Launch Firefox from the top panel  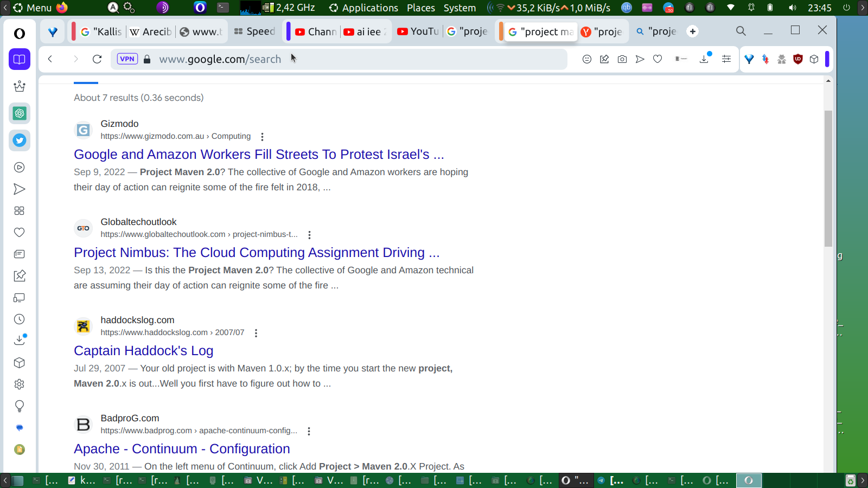click(62, 8)
